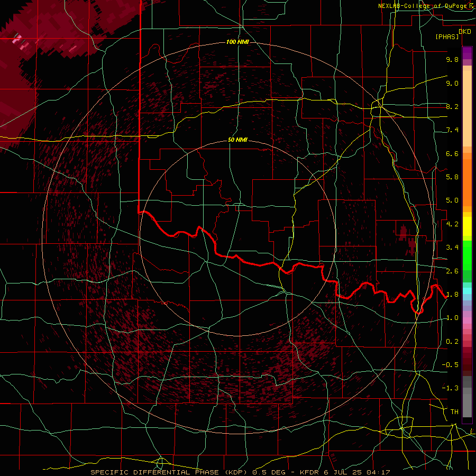Click the DKD product code label
This screenshot has width=476, height=476.
click(x=465, y=32)
